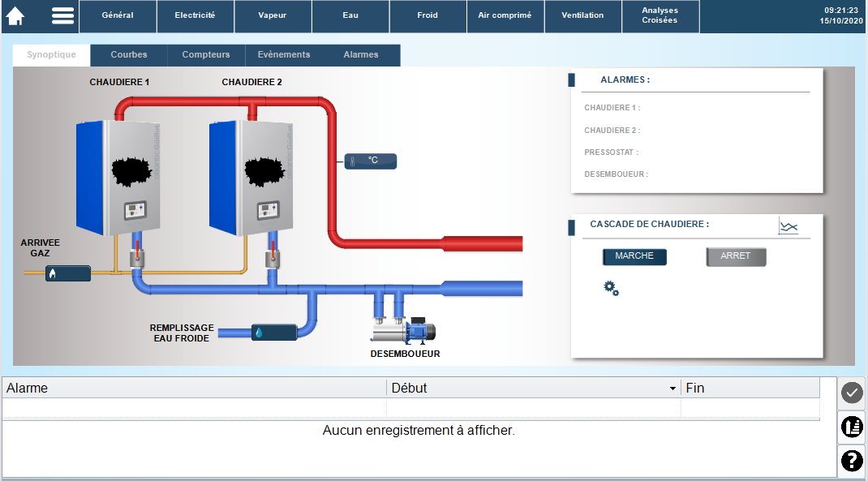
Task: Open the cascade trend chart icon
Action: pyautogui.click(x=788, y=227)
